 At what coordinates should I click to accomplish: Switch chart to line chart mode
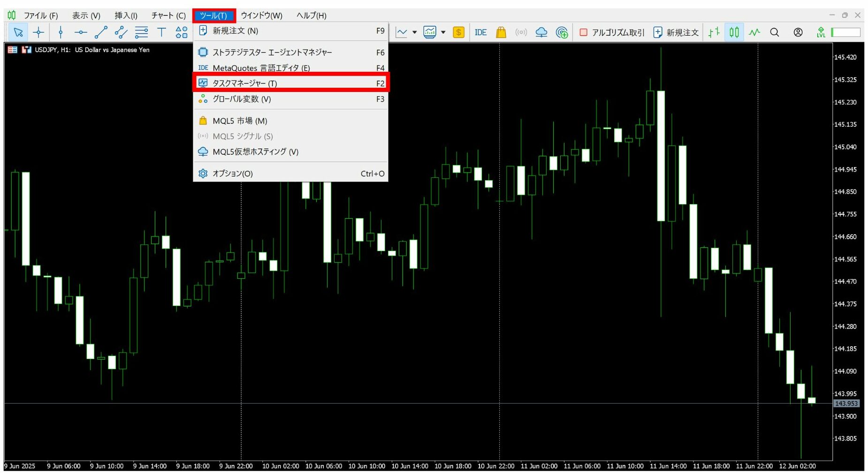(754, 32)
